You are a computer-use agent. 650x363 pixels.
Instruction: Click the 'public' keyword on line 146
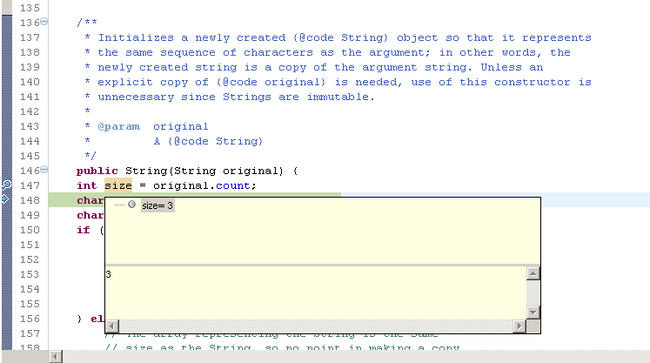click(x=97, y=171)
